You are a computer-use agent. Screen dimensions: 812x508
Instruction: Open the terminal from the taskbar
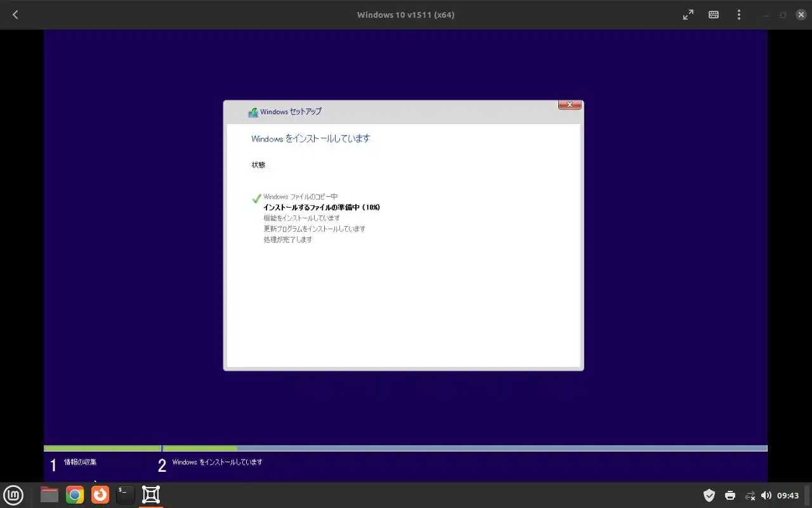pyautogui.click(x=126, y=495)
